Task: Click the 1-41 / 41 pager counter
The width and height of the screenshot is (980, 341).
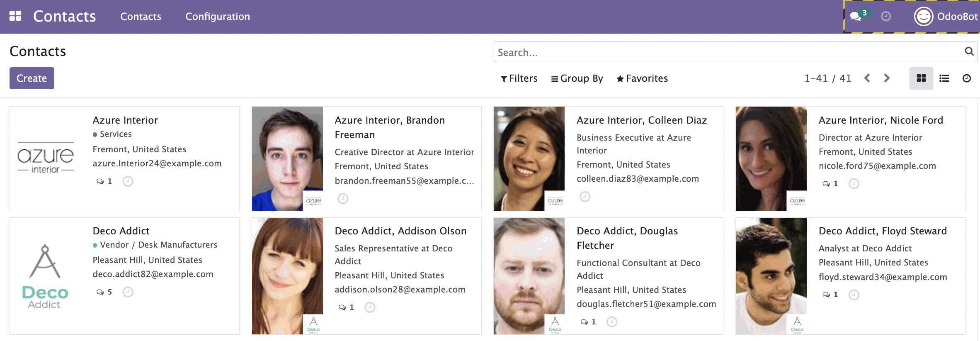Action: (x=828, y=78)
